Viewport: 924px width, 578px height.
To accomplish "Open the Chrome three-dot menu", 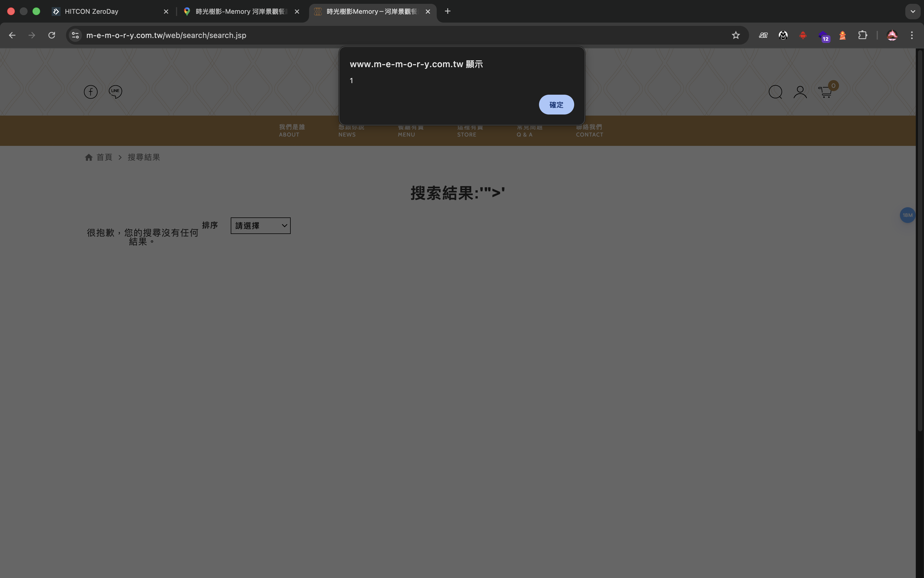I will tap(912, 35).
